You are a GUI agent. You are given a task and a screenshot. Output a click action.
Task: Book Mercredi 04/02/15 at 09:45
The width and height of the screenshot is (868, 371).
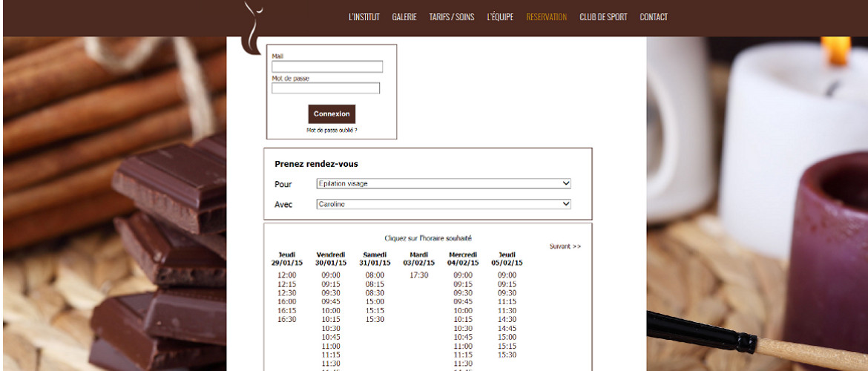point(464,302)
